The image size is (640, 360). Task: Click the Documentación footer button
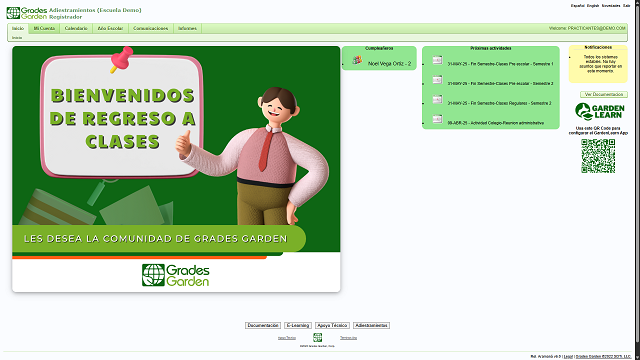point(263,325)
